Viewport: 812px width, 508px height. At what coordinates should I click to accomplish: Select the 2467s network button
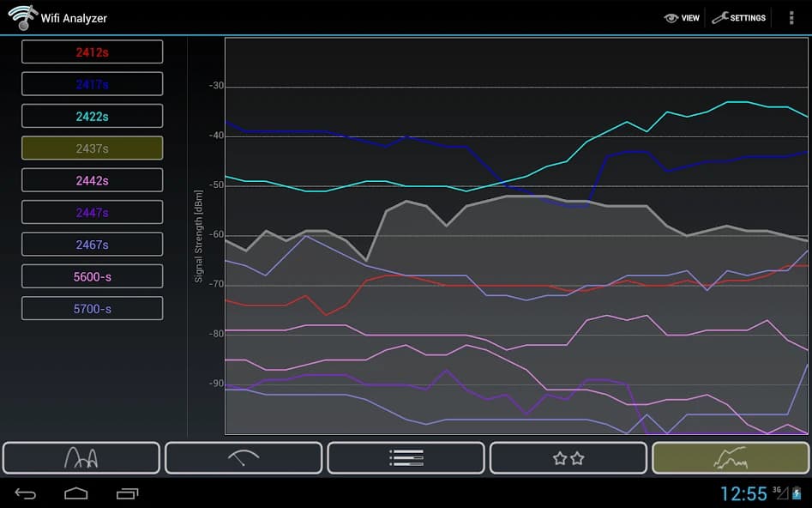pos(92,244)
